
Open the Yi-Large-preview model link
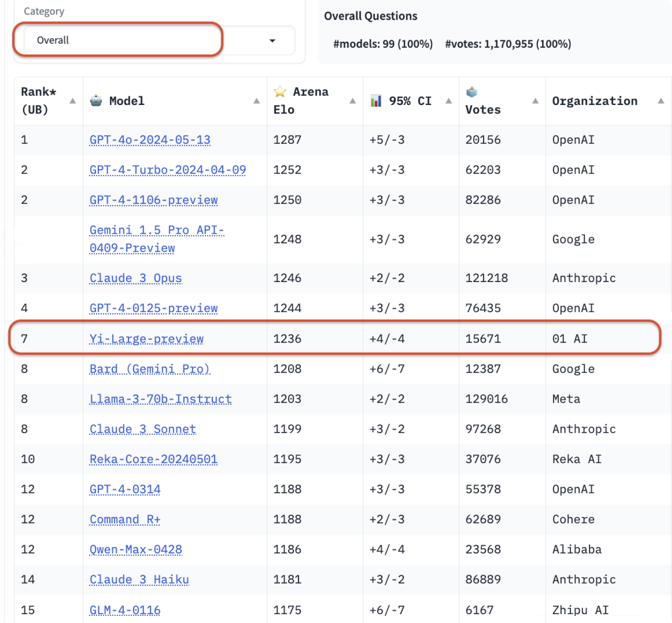(147, 339)
